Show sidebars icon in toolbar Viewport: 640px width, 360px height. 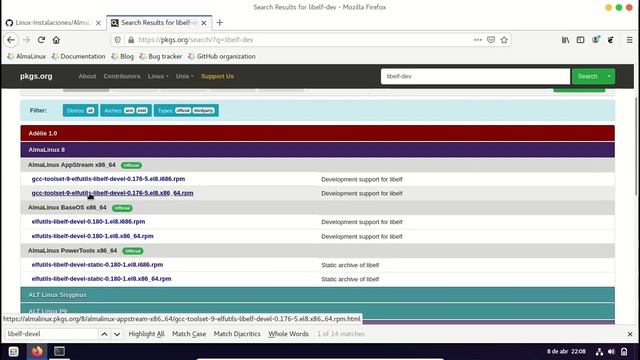coord(580,40)
